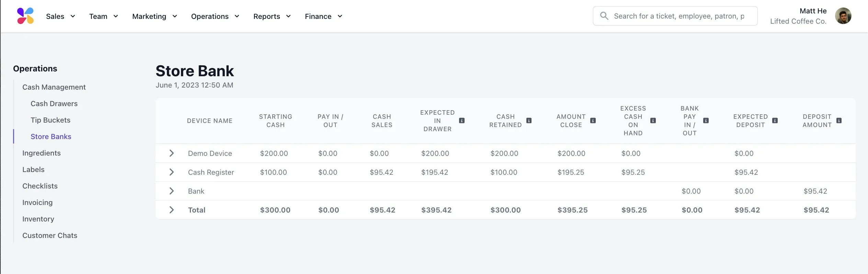Viewport: 868px width, 274px height.
Task: Show info tooltip for Amount Close
Action: [x=593, y=121]
